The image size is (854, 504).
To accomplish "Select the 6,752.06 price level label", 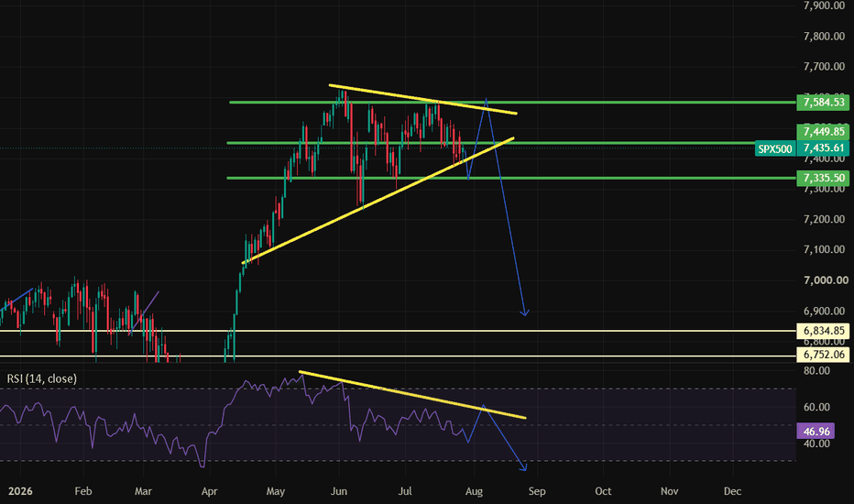I will pyautogui.click(x=823, y=355).
